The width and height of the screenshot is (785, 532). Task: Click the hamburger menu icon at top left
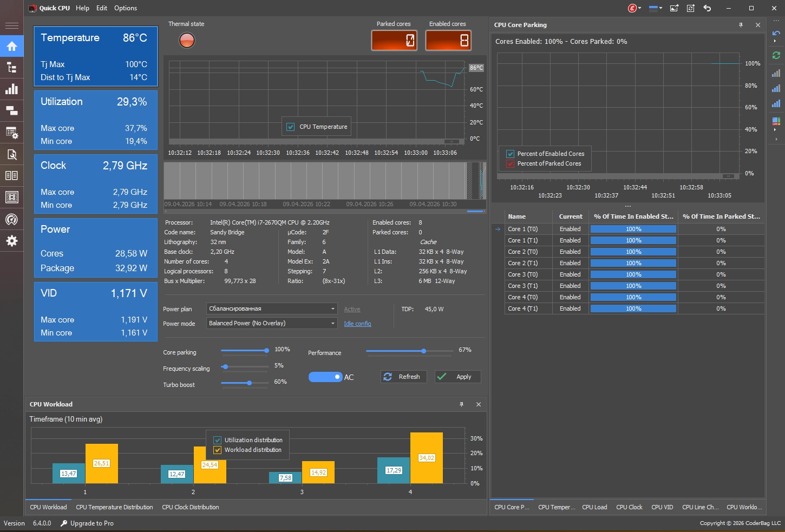coord(11,25)
